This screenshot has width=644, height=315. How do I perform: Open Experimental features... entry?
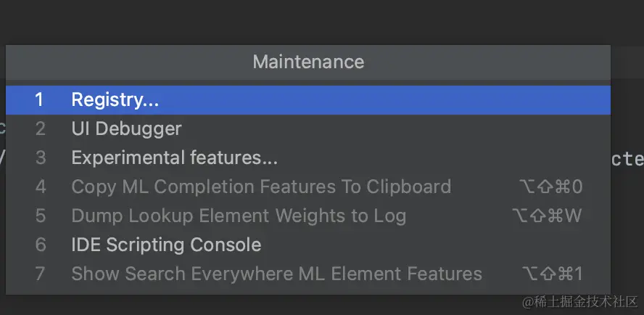tap(174, 157)
